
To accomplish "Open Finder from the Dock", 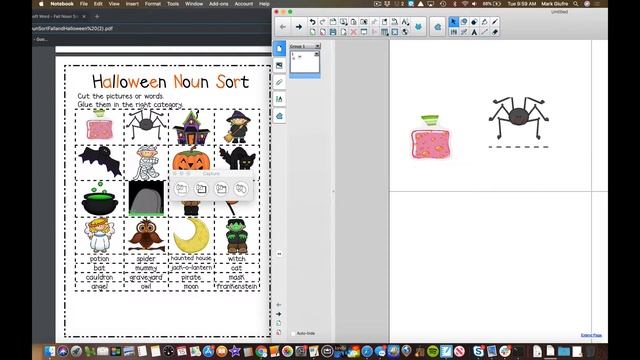I will pos(50,351).
